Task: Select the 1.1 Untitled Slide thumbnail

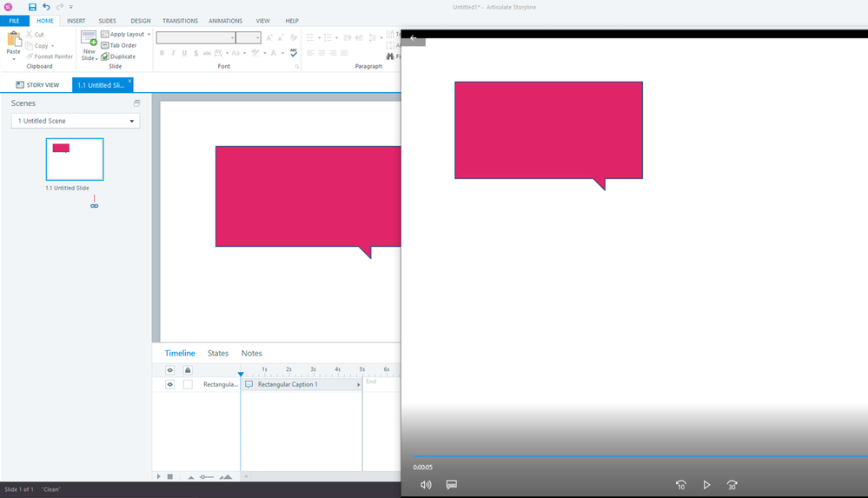Action: pyautogui.click(x=75, y=159)
